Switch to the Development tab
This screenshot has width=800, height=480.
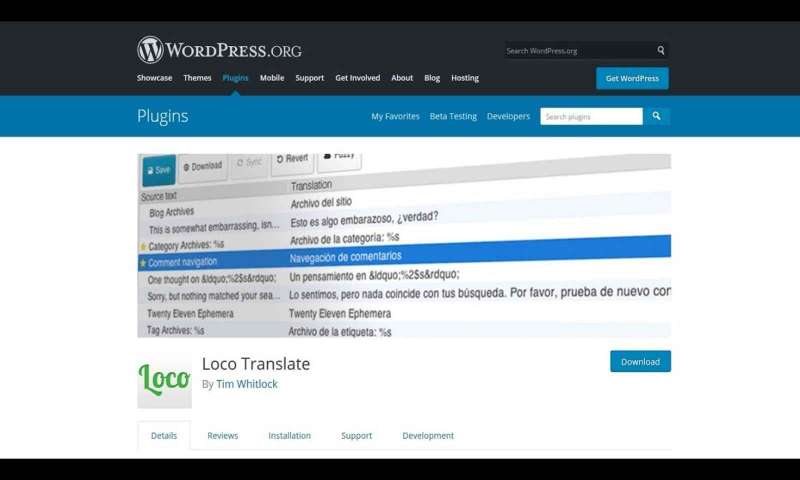click(x=428, y=436)
